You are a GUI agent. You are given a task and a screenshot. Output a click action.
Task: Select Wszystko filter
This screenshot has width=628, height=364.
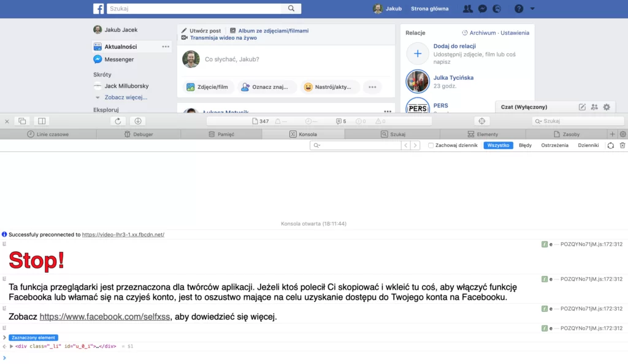coord(498,145)
